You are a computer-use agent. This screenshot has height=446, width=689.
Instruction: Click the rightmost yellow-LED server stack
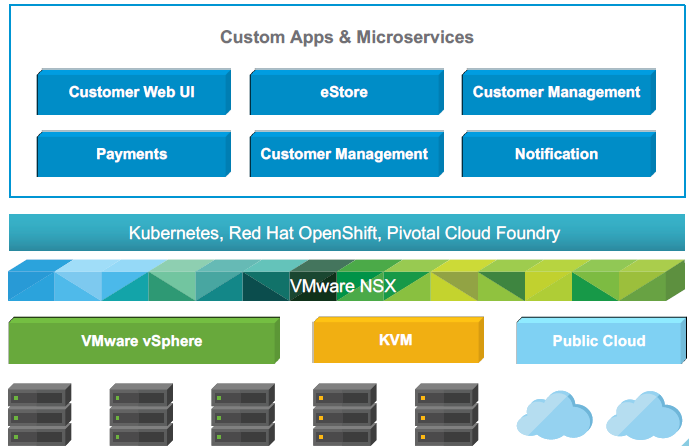446,414
